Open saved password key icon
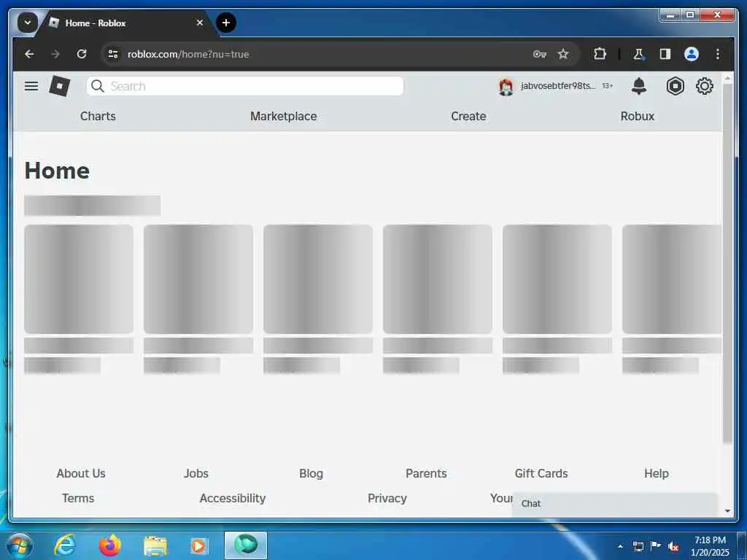 tap(539, 54)
